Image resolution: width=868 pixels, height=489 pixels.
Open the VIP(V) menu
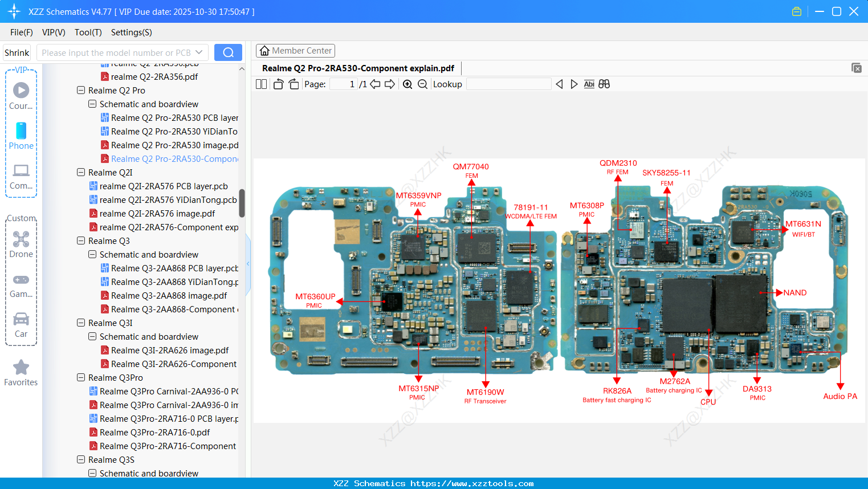54,32
